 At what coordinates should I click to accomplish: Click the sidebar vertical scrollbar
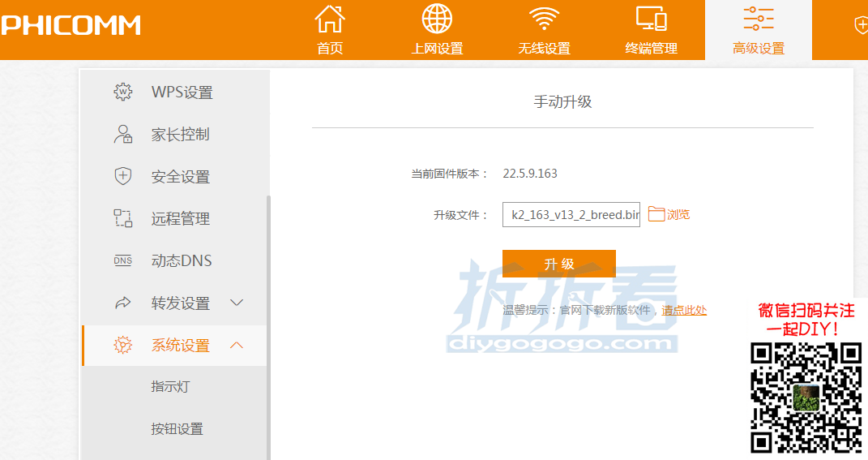269,325
